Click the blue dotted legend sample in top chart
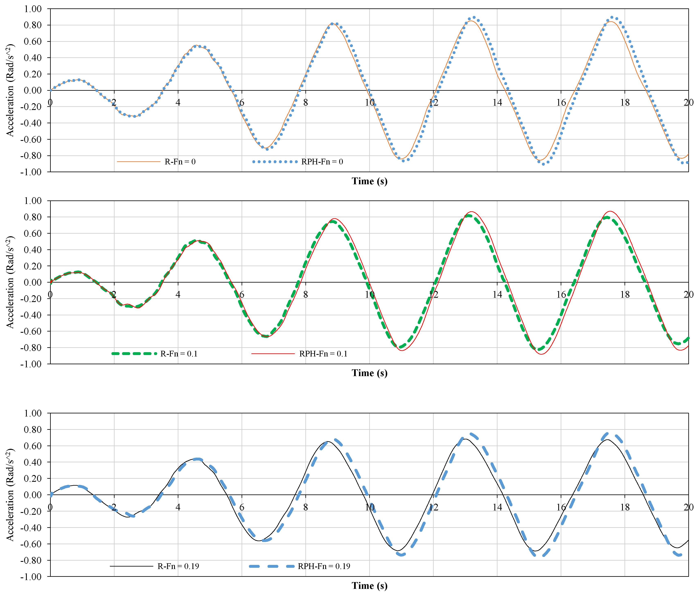The width and height of the screenshot is (700, 595). pyautogui.click(x=275, y=162)
